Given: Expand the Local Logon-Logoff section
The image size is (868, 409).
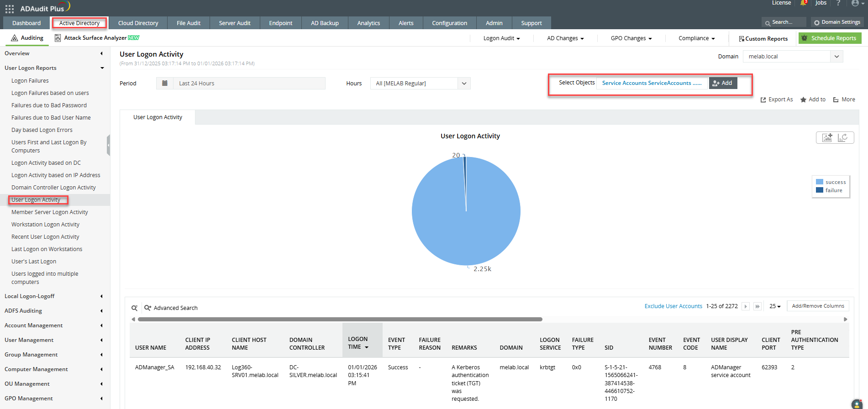Looking at the screenshot, I should point(30,296).
